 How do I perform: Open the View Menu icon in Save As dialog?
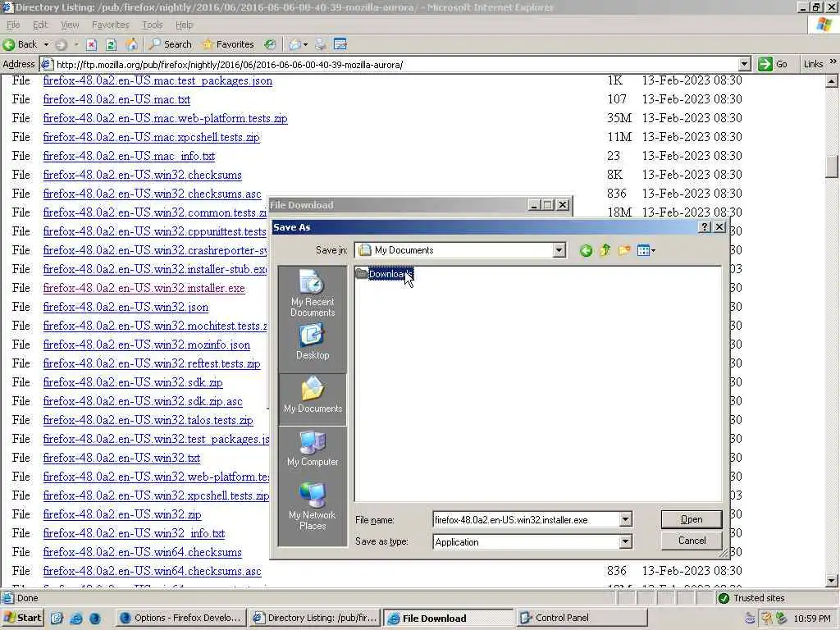tap(646, 250)
